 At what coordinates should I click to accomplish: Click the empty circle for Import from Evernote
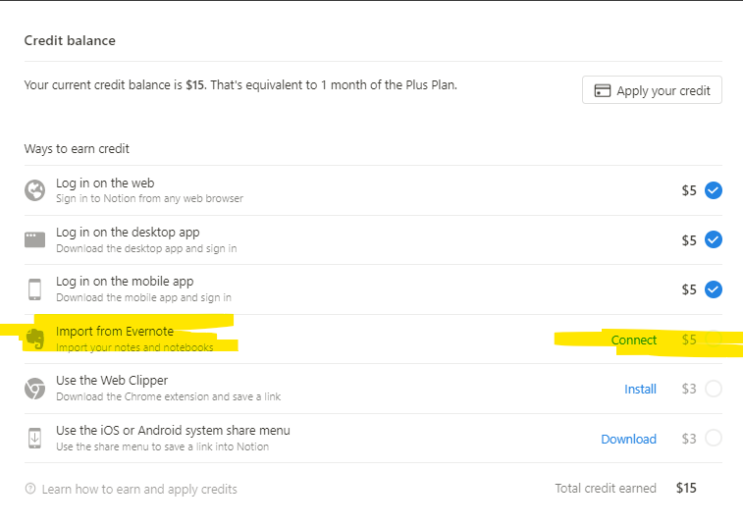click(713, 339)
